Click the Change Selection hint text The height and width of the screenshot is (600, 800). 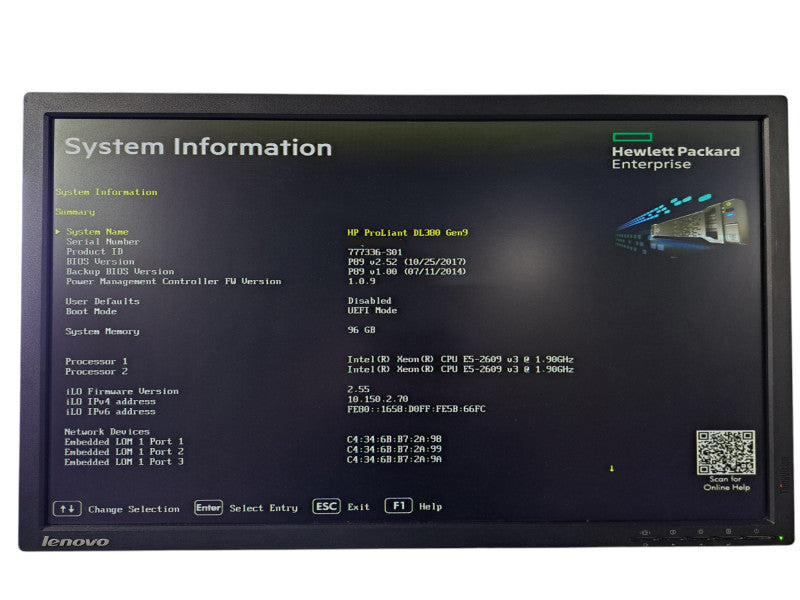coord(134,509)
